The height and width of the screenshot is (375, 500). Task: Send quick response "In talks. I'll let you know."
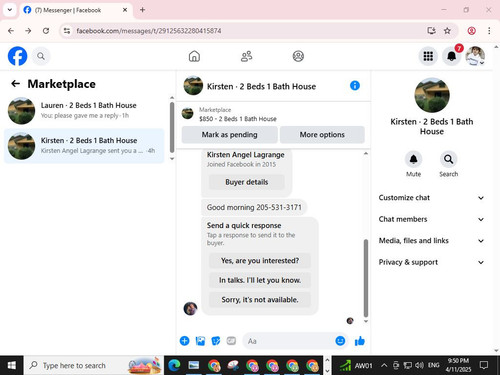(260, 280)
